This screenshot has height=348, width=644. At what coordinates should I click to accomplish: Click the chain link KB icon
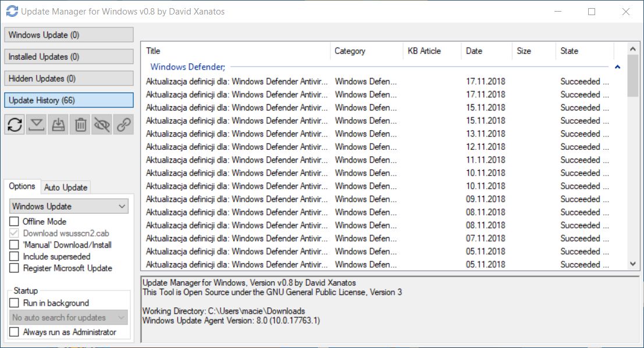tap(124, 124)
